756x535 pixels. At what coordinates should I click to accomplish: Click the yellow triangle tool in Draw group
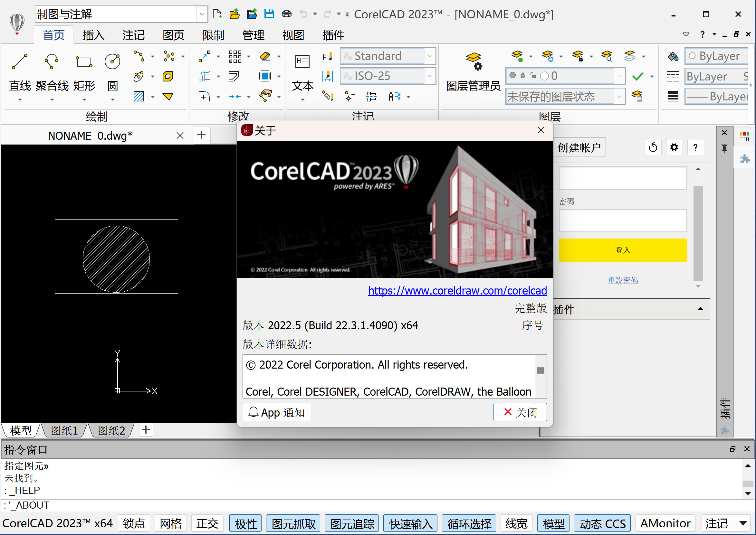(168, 97)
